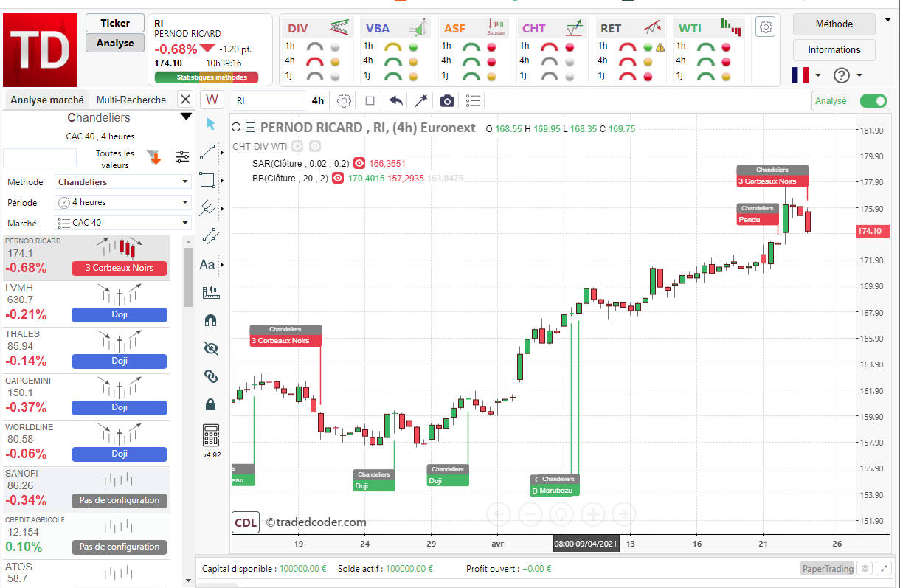Image resolution: width=900 pixels, height=588 pixels.
Task: Collapse the chart legend minus box
Action: tap(251, 128)
